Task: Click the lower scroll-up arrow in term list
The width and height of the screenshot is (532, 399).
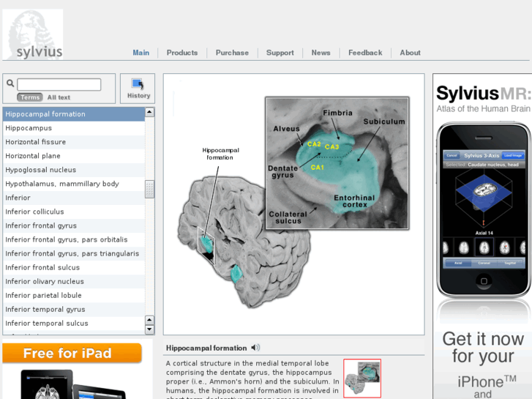Action: coord(149,320)
